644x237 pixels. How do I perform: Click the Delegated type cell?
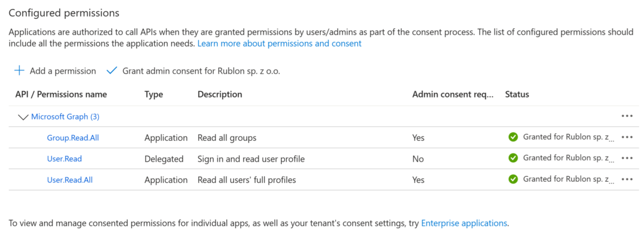(164, 159)
